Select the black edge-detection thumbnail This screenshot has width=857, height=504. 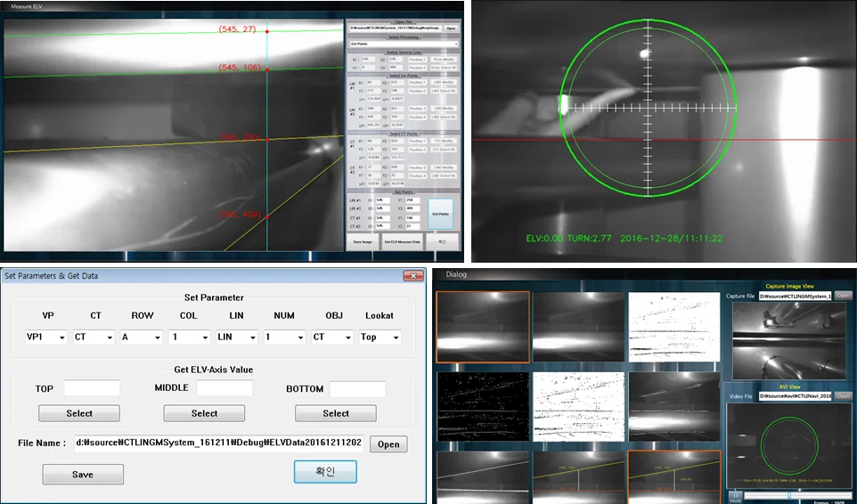pos(482,406)
